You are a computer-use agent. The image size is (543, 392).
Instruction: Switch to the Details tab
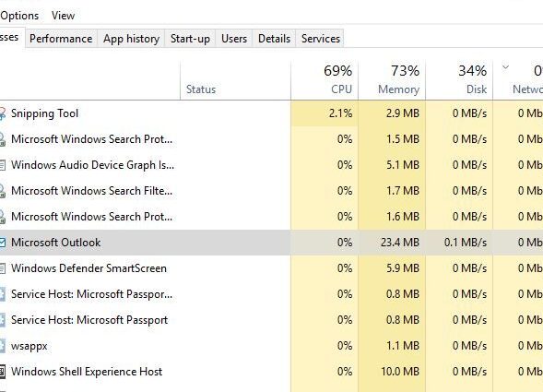coord(275,39)
